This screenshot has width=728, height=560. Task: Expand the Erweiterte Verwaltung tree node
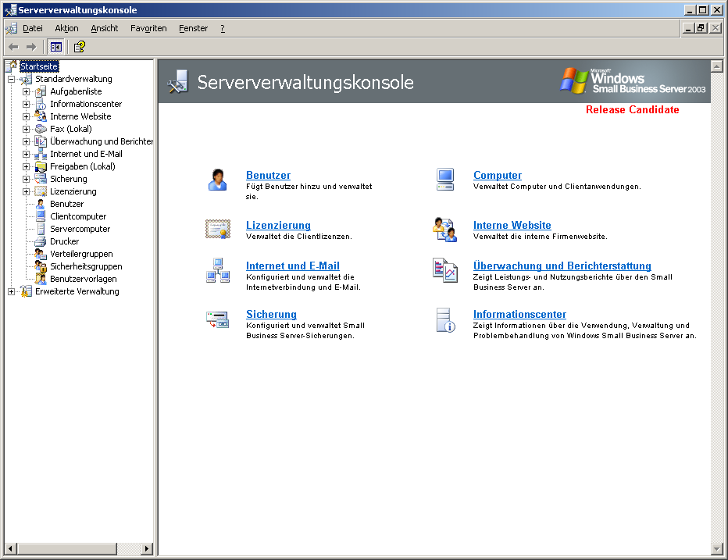(11, 291)
